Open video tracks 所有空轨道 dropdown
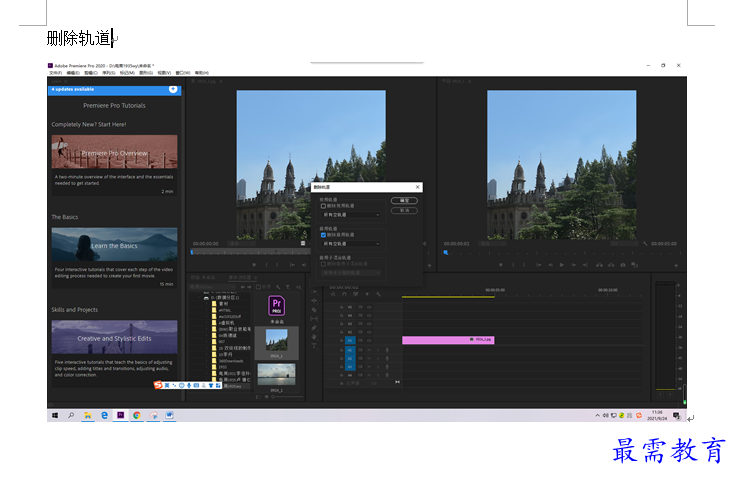 [x=352, y=215]
